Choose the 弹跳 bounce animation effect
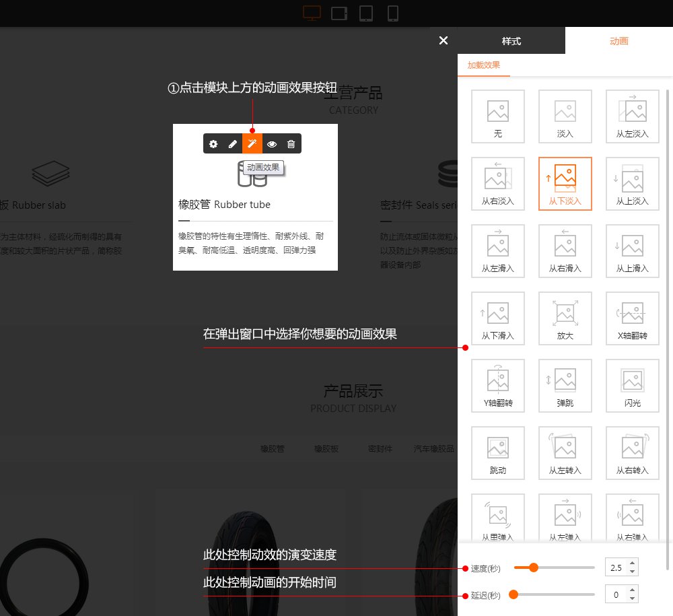This screenshot has height=616, width=673. pyautogui.click(x=565, y=386)
